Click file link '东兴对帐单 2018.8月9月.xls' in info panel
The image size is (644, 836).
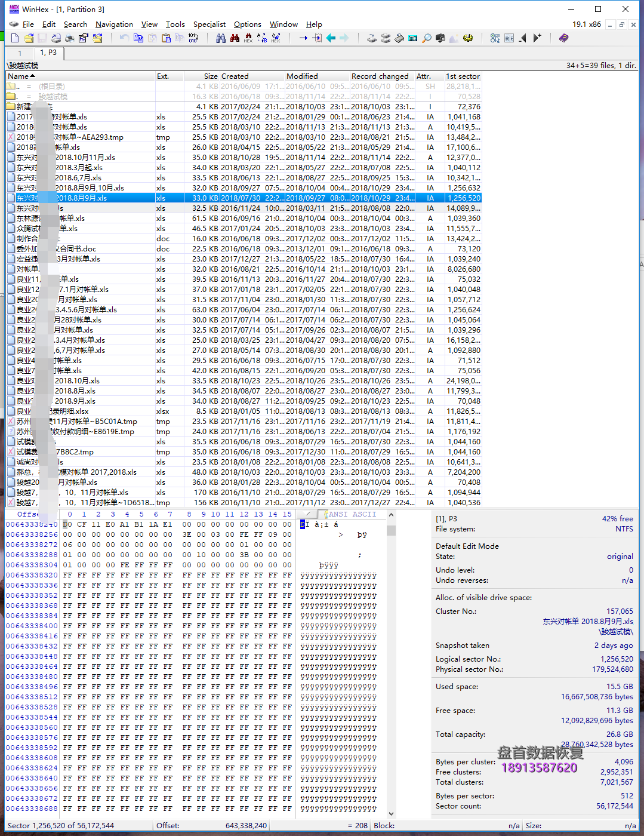pyautogui.click(x=588, y=622)
